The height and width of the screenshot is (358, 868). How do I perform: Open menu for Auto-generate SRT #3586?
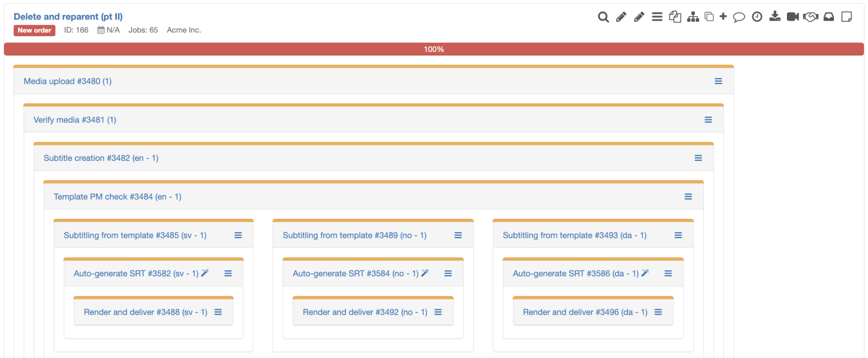coord(668,274)
